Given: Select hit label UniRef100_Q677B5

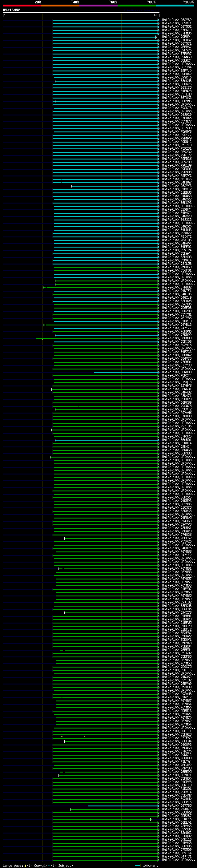Looking at the screenshot, I should pos(177,806).
